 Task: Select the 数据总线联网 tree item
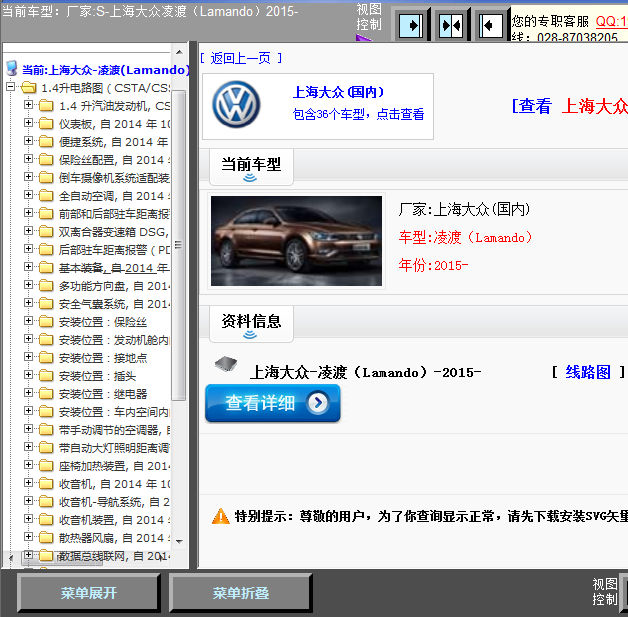click(x=114, y=556)
